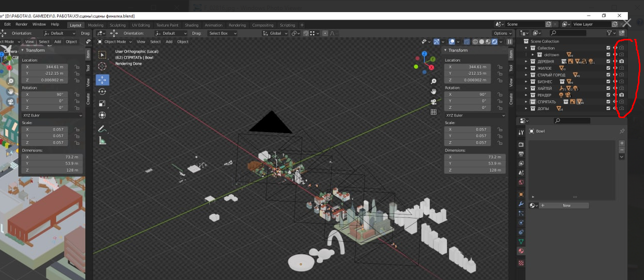Switch to Wireframe viewport shading

[x=476, y=42]
